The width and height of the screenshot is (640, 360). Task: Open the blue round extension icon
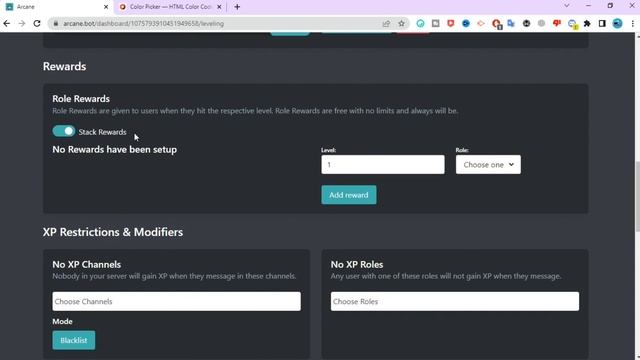coord(466,24)
